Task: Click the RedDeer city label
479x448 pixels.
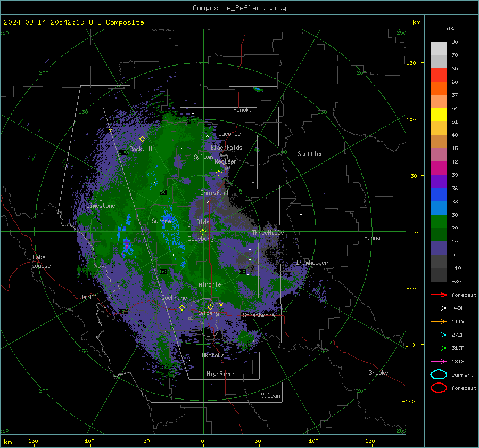Action: click(226, 161)
